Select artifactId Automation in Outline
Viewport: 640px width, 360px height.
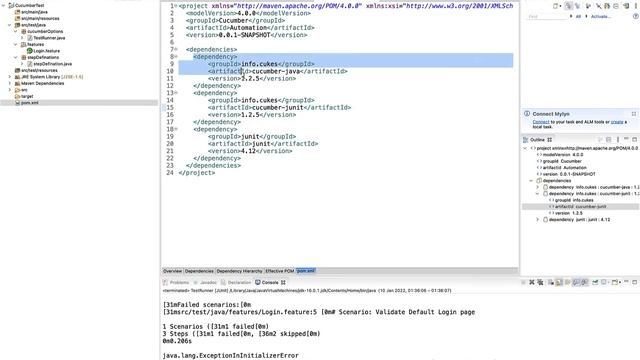click(x=564, y=168)
